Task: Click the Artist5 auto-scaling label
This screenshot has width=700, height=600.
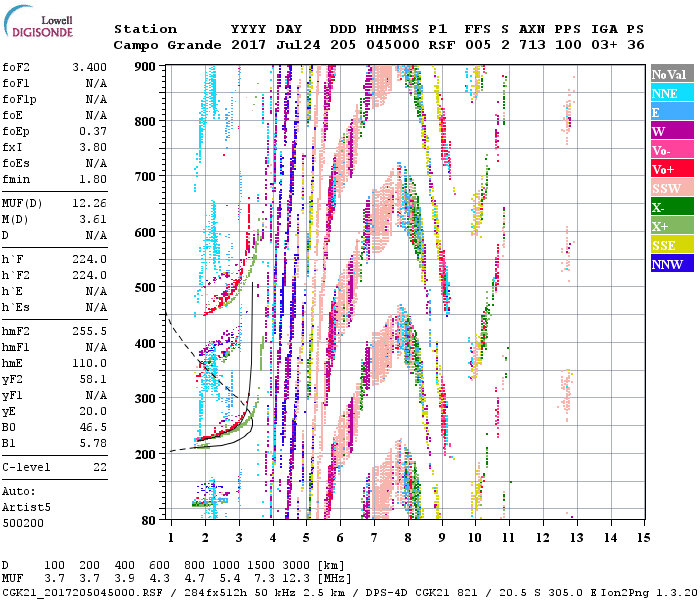Action: 25,507
